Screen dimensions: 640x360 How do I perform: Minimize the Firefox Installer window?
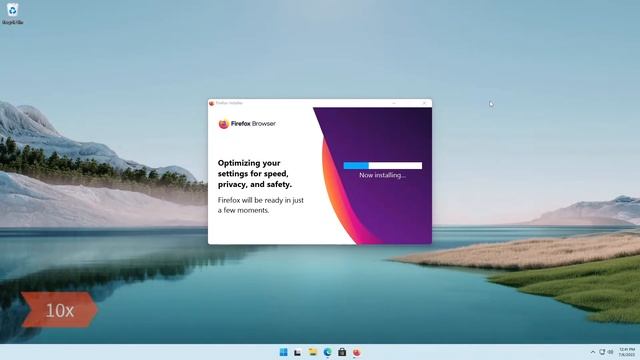(394, 103)
